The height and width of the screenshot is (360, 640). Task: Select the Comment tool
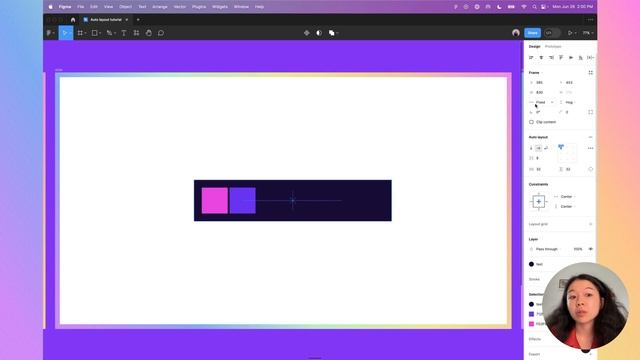tap(161, 33)
